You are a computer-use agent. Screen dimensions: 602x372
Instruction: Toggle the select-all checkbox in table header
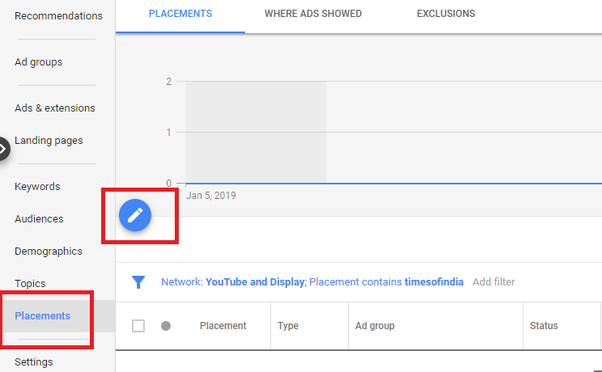point(138,326)
